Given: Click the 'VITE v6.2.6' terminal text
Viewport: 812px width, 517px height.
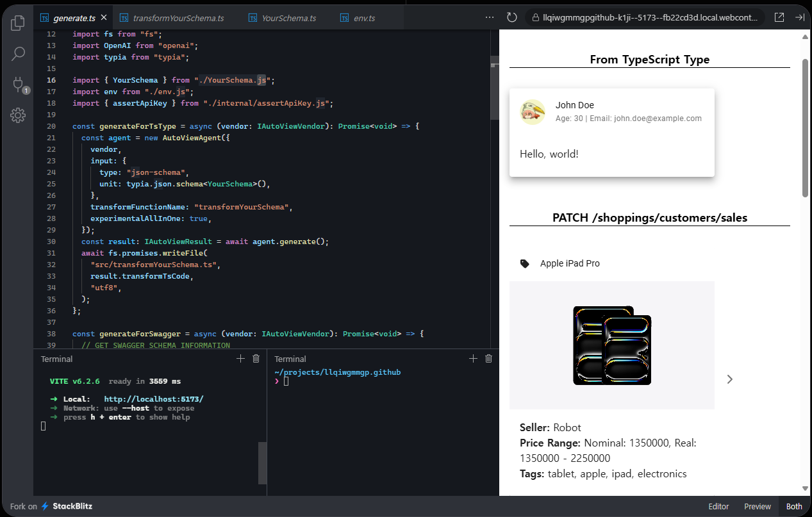Looking at the screenshot, I should 75,381.
